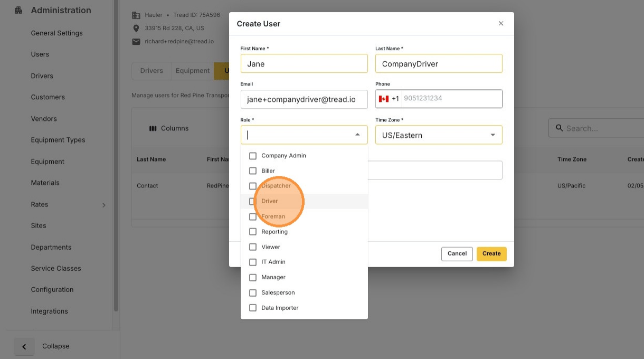The height and width of the screenshot is (359, 644).
Task: Close the Create User dialog
Action: coord(501,23)
